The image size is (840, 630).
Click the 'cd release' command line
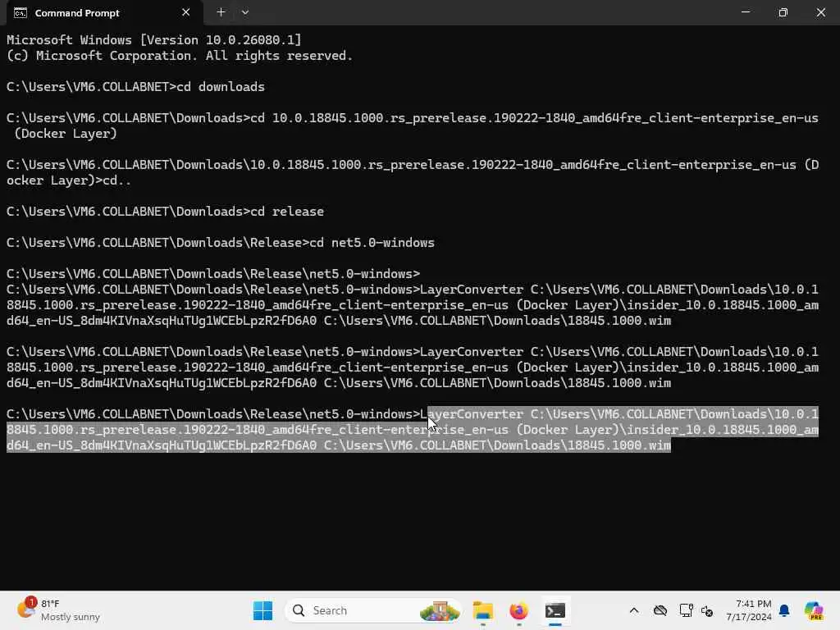pyautogui.click(x=165, y=212)
